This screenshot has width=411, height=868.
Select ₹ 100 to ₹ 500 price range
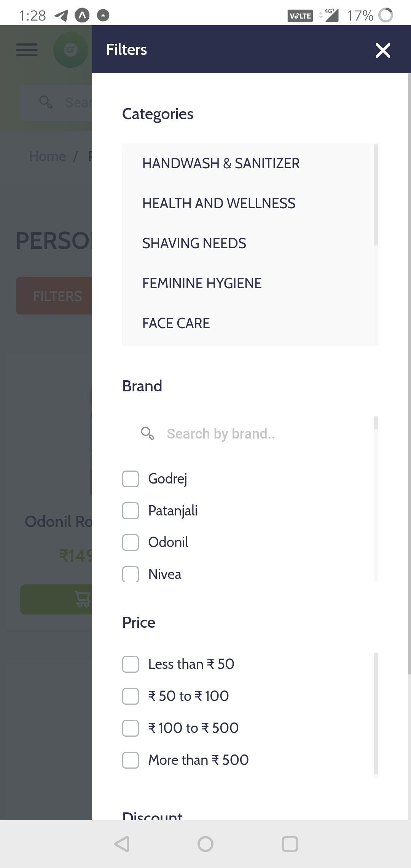(131, 728)
